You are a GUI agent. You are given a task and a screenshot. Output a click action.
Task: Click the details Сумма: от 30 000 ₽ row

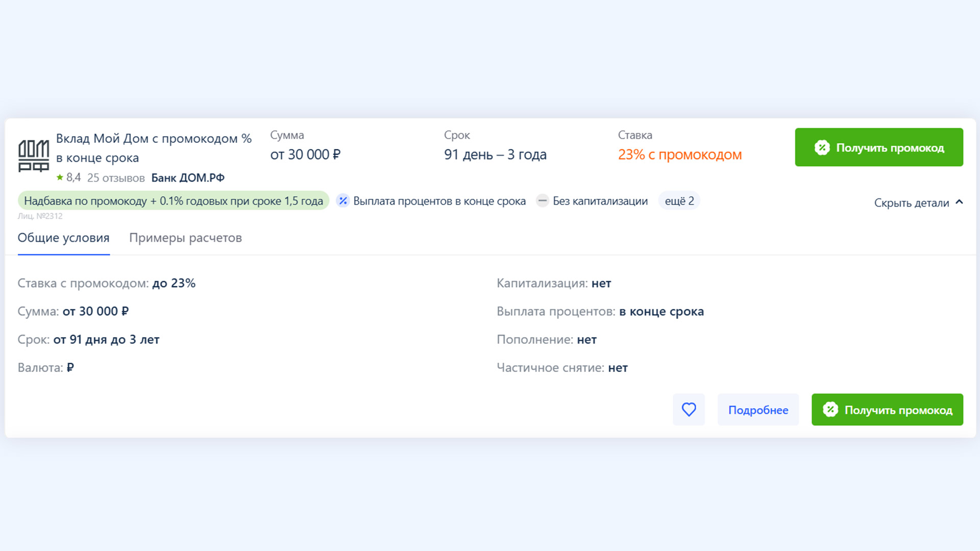pyautogui.click(x=73, y=312)
